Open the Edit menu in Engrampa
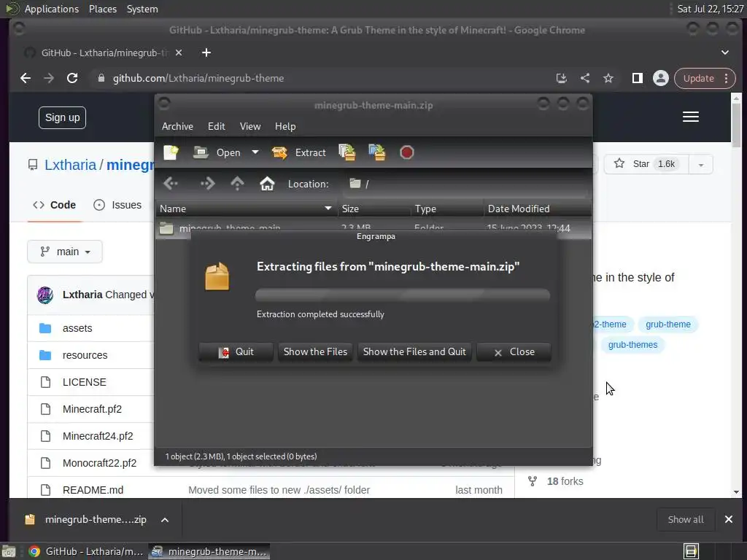Viewport: 747px width, 560px height. [x=216, y=126]
